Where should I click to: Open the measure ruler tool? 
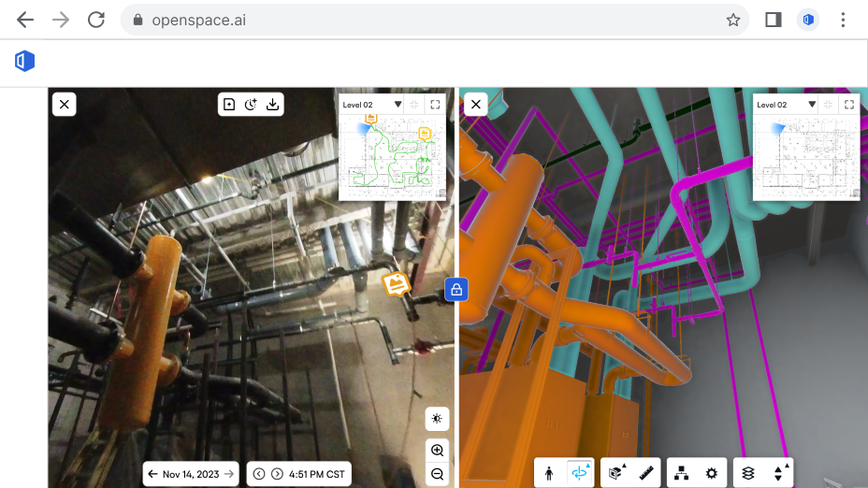(x=646, y=473)
